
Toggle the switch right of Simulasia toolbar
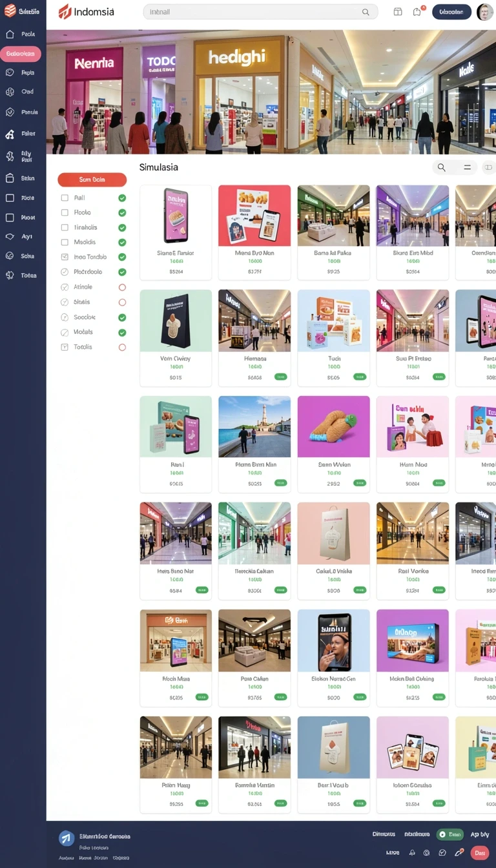489,167
